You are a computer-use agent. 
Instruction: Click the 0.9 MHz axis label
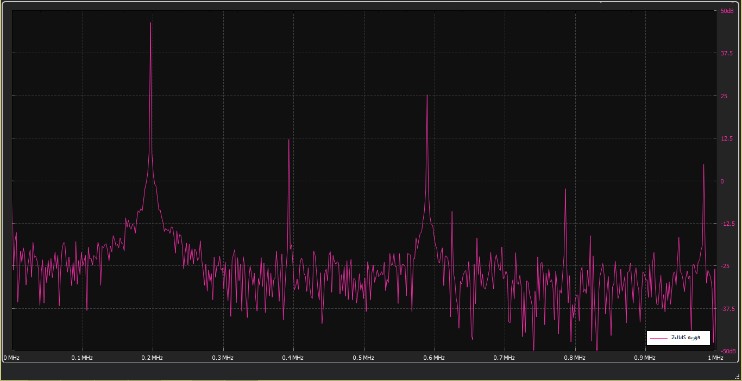tap(645, 358)
